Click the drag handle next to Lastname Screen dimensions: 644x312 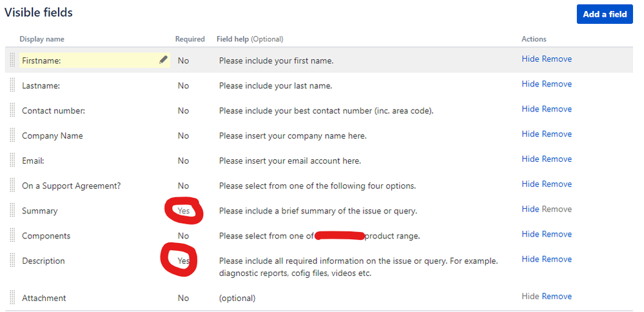(12, 85)
